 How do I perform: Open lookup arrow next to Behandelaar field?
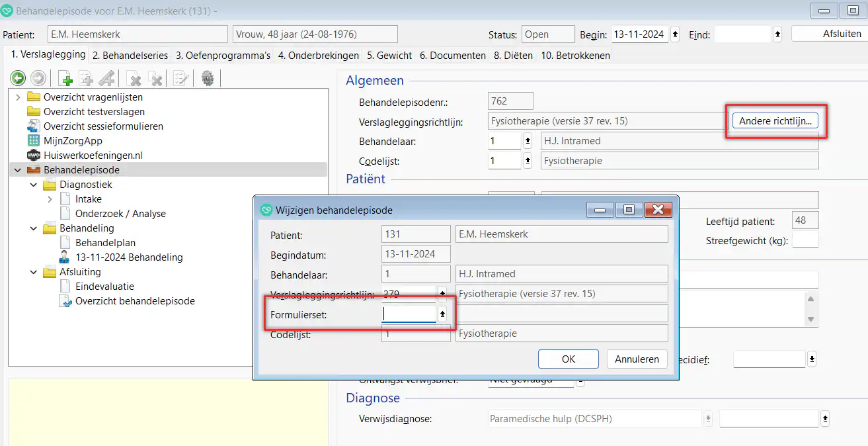528,141
